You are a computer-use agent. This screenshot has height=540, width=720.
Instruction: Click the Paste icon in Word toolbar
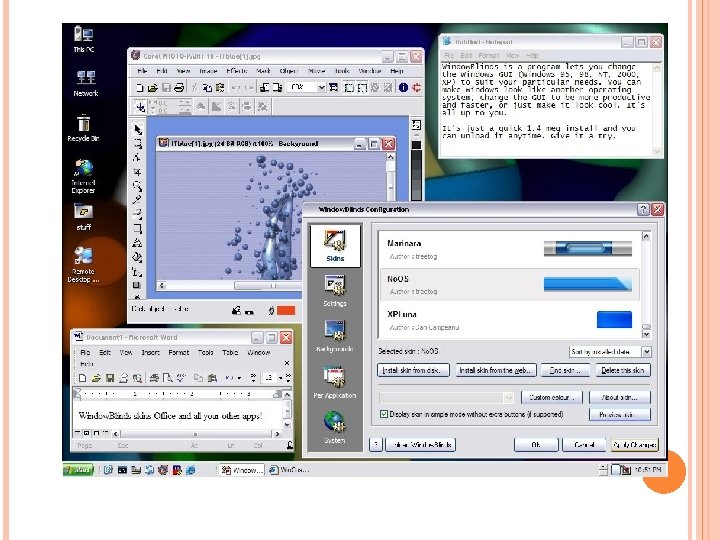212,378
